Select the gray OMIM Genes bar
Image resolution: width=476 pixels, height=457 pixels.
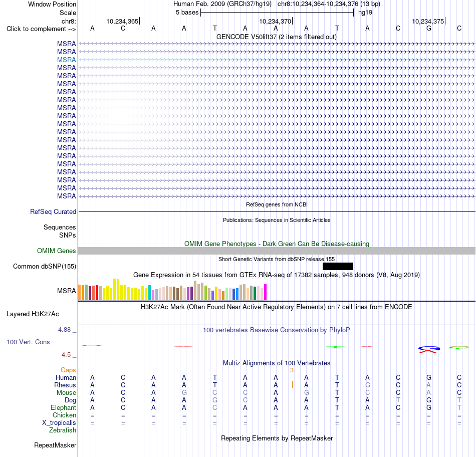[277, 251]
